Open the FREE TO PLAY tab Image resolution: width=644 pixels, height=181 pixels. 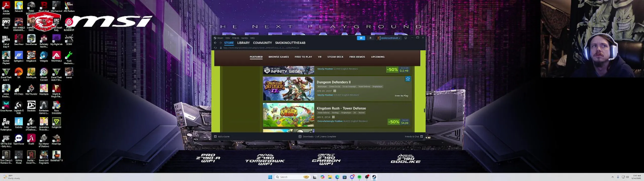303,57
